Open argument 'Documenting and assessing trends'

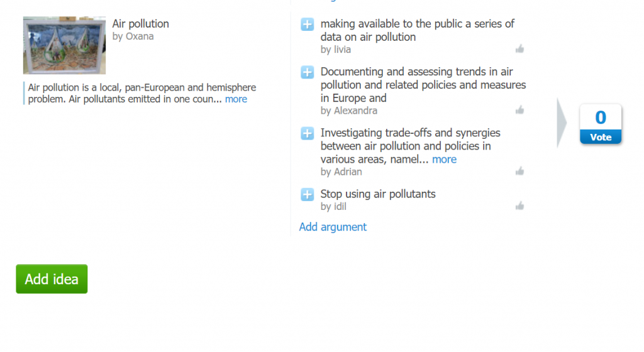tap(423, 85)
